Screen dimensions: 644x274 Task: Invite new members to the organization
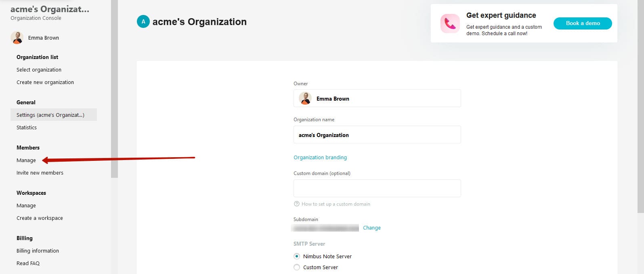[40, 173]
